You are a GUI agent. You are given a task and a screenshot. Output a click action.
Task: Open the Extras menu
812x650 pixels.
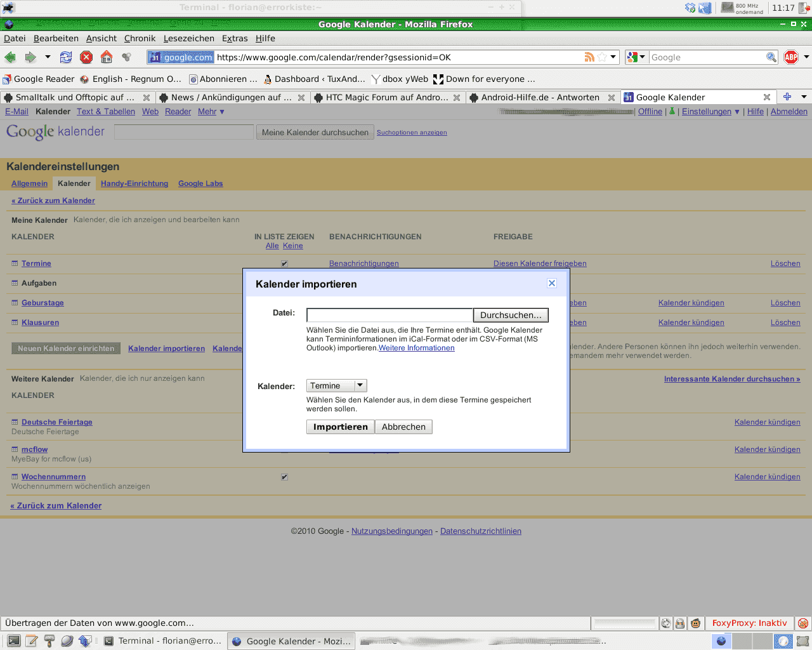coord(235,38)
